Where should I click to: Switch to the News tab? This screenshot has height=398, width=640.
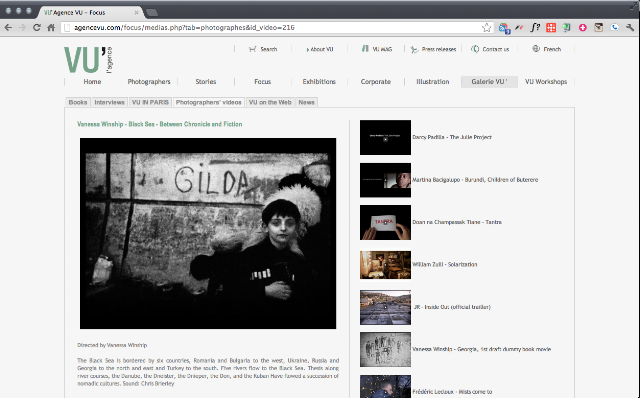coord(306,102)
